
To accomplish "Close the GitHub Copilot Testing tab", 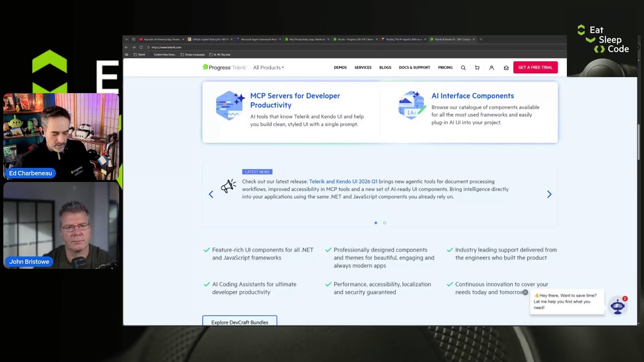I will click(x=231, y=39).
